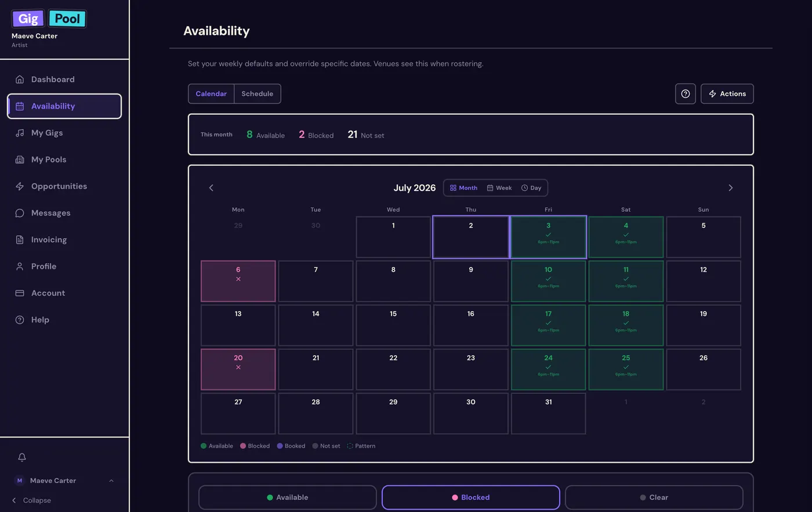
Task: Click the Pattern legend icon
Action: click(350, 446)
